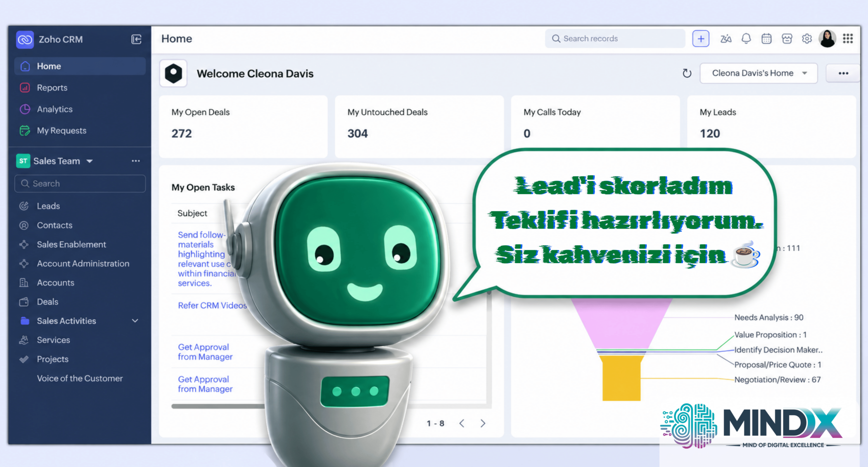Click the plus create-record button
The width and height of the screenshot is (868, 467).
(x=701, y=39)
